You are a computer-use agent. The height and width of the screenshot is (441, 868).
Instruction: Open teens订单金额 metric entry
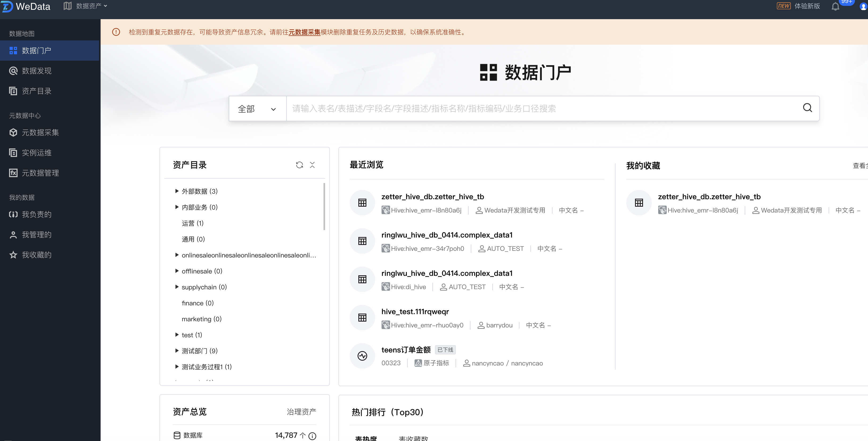pyautogui.click(x=406, y=350)
